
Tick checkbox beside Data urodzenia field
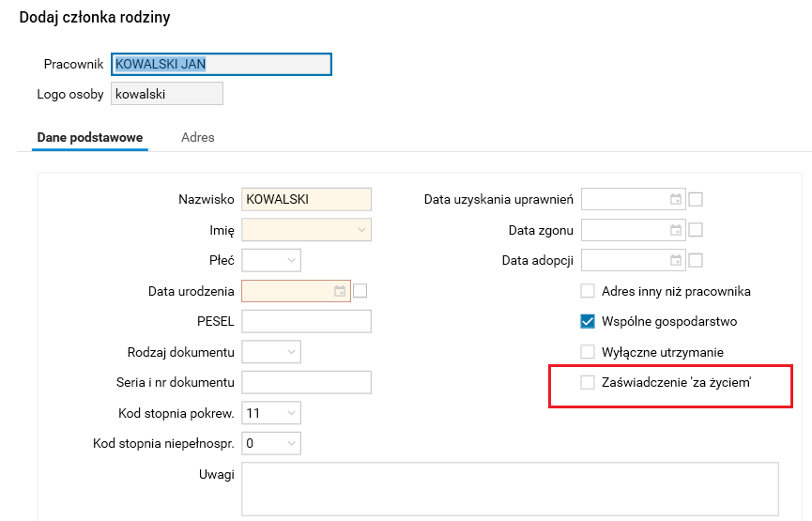click(360, 291)
